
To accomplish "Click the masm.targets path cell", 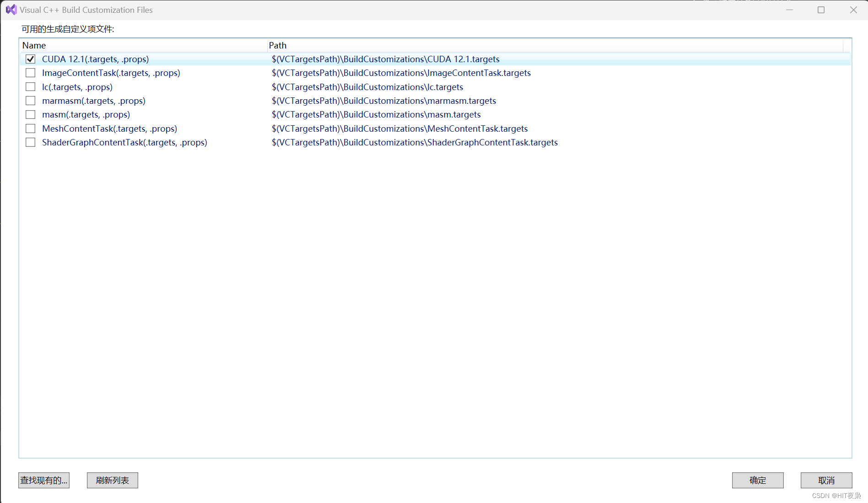I will click(x=376, y=114).
